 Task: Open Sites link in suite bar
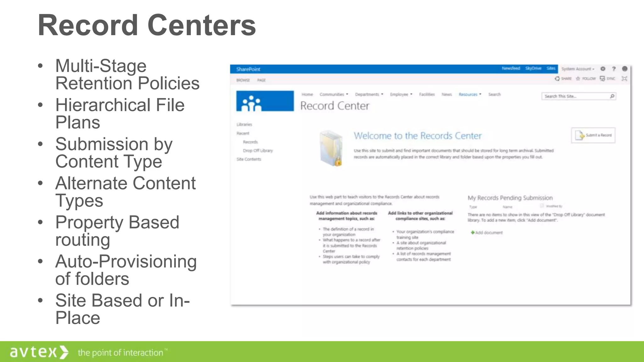click(x=551, y=68)
